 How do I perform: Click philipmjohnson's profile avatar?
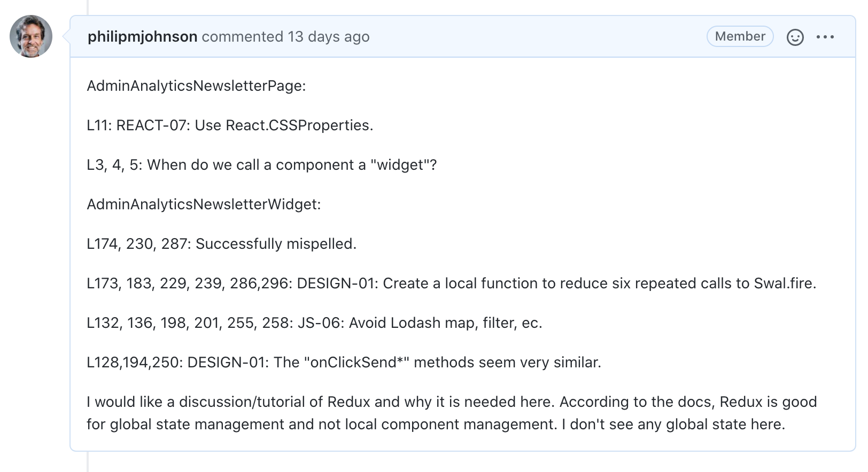pos(31,36)
